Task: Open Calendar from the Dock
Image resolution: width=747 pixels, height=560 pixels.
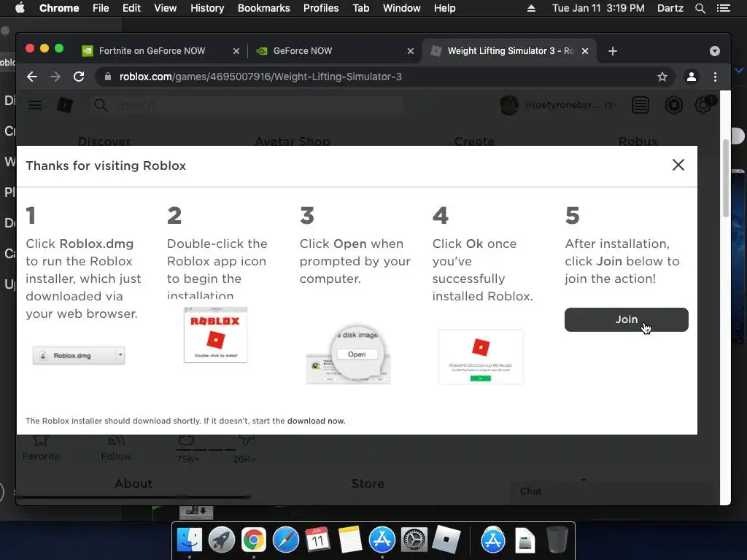Action: (x=317, y=540)
